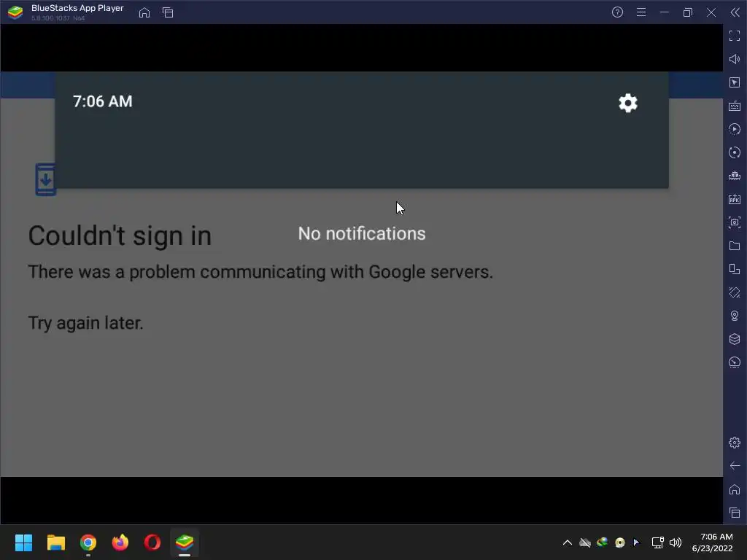Viewport: 747px width, 560px height.
Task: Click the volume speaker icon in BlueStacks sidebar
Action: [735, 59]
